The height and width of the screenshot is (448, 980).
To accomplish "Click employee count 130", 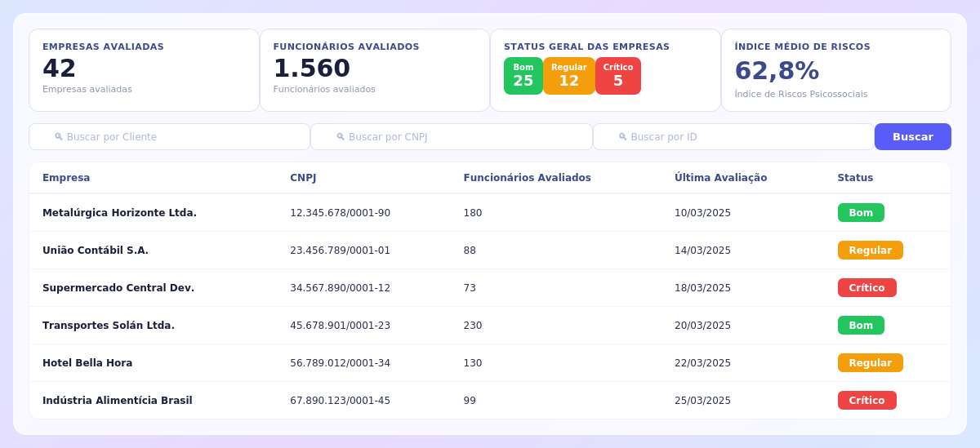I will [473, 363].
